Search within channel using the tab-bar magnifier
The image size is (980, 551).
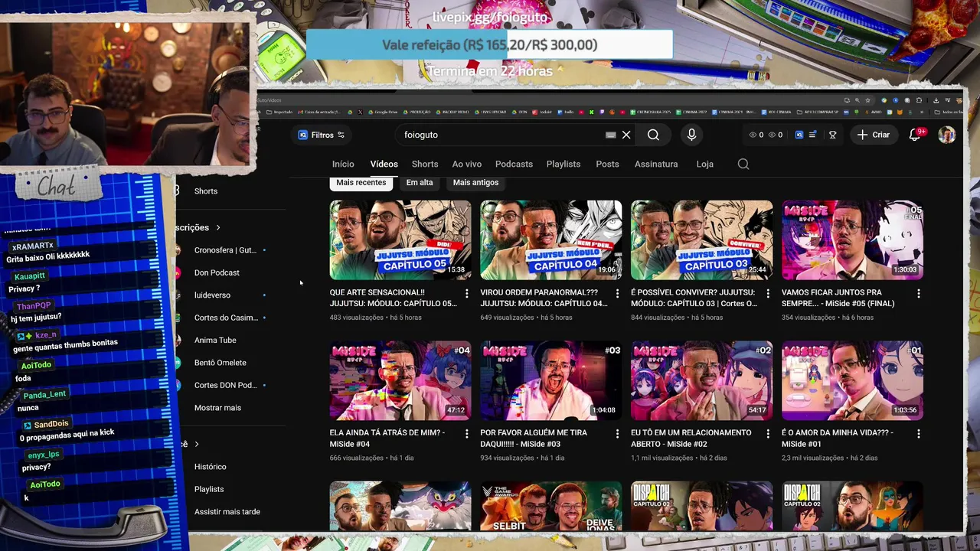(743, 164)
